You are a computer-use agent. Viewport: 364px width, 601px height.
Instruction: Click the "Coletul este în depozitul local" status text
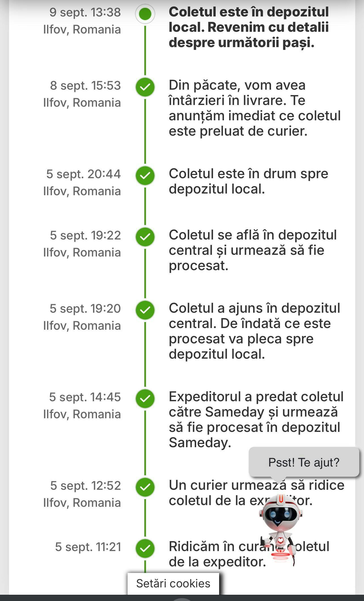[x=249, y=27]
